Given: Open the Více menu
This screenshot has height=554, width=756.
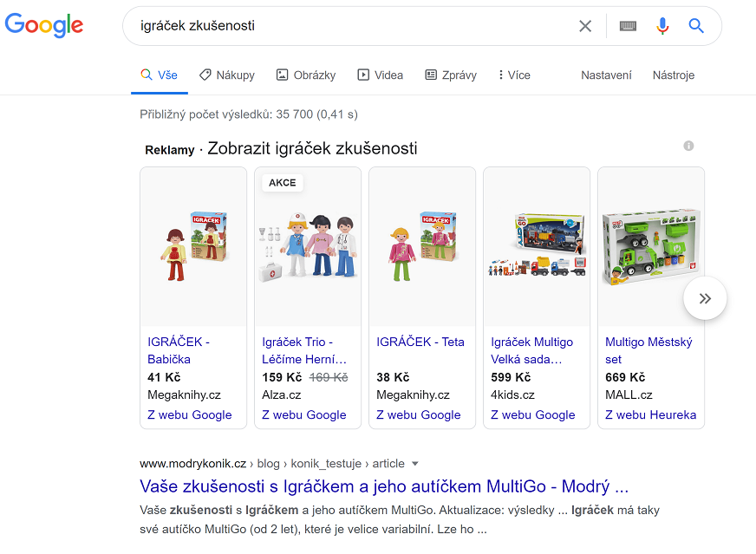Looking at the screenshot, I should pyautogui.click(x=514, y=75).
